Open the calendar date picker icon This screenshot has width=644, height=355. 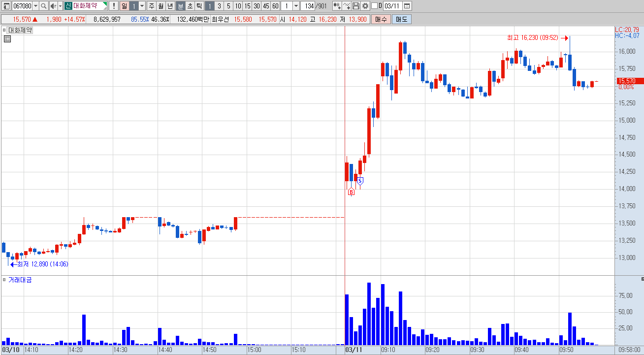tap(407, 6)
